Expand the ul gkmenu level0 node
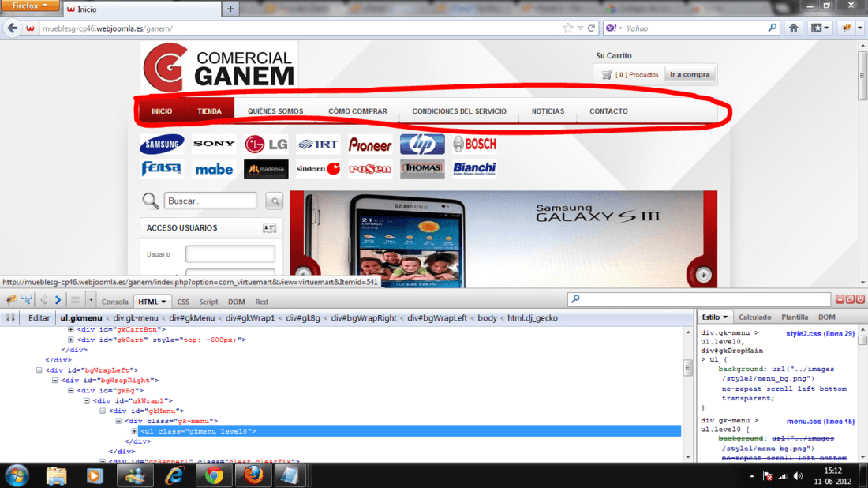 134,431
